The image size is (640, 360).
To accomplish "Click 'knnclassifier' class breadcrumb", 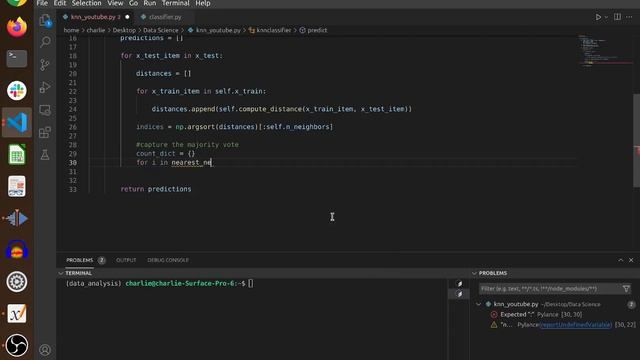I will point(273,30).
